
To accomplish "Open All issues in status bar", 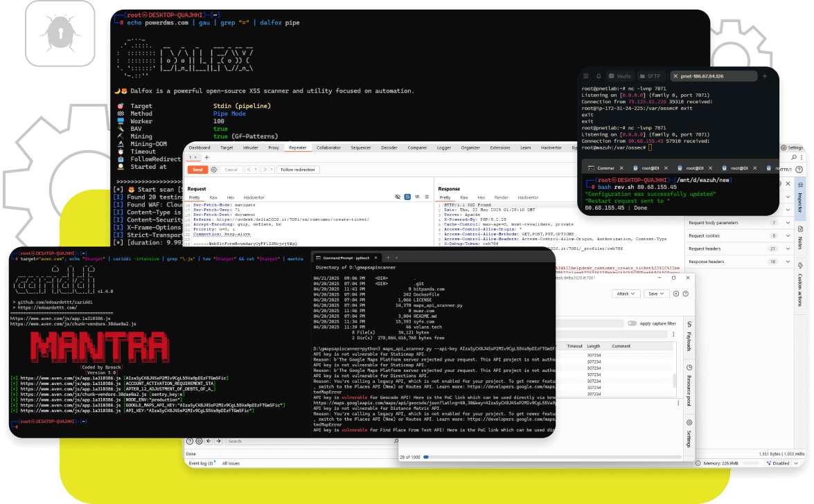I will coord(231,464).
